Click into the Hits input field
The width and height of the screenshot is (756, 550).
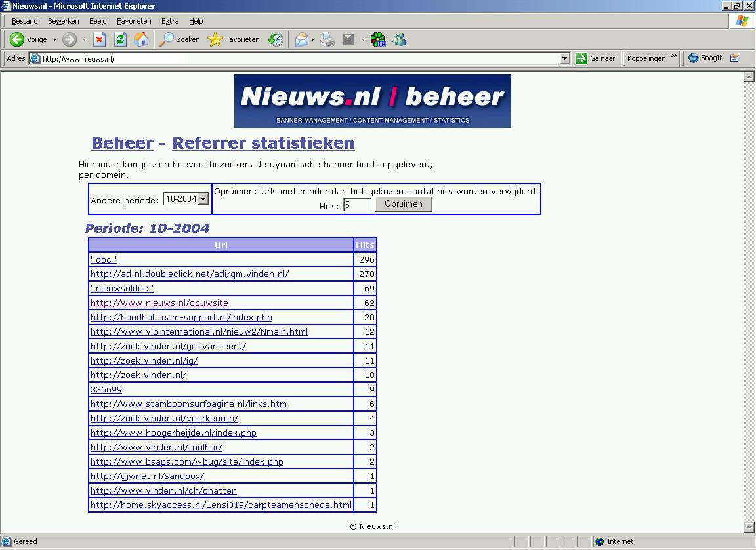click(357, 205)
